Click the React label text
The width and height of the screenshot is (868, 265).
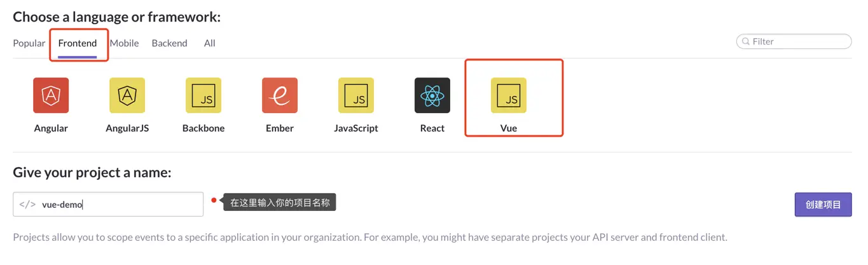pyautogui.click(x=432, y=128)
